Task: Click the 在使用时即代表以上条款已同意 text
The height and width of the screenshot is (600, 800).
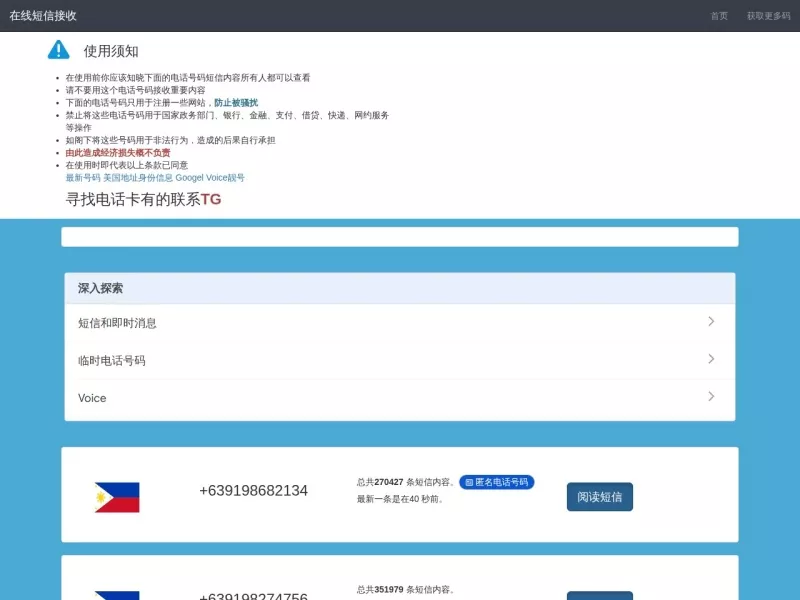Action: tap(127, 165)
